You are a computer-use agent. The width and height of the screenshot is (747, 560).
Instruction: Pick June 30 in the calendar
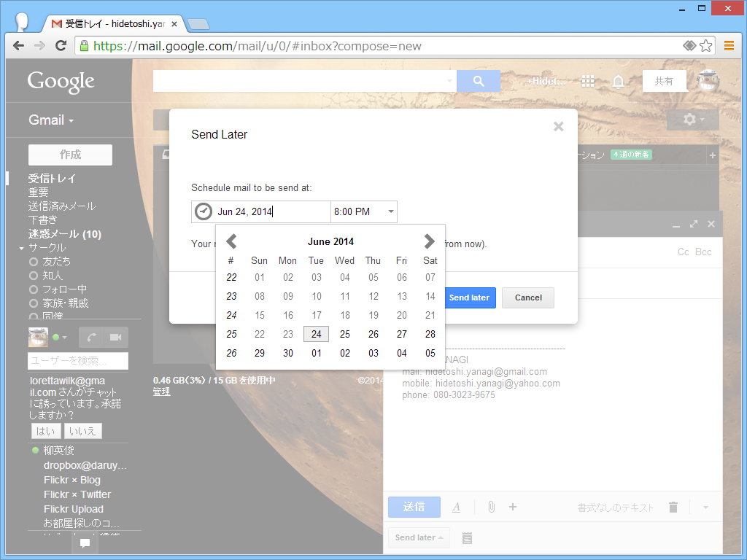(x=287, y=354)
